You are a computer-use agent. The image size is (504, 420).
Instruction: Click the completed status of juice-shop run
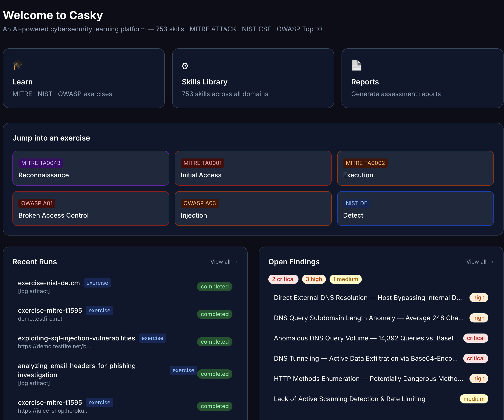pos(214,406)
